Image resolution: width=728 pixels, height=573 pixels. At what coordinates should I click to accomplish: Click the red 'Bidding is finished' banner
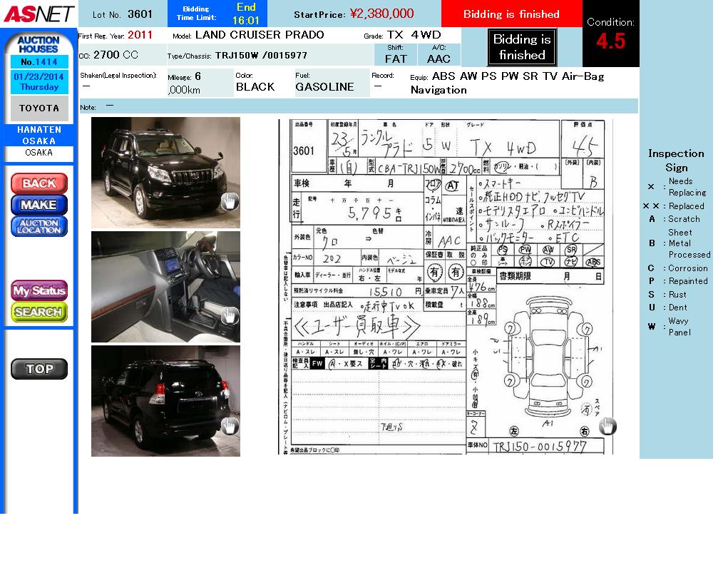[x=511, y=14]
